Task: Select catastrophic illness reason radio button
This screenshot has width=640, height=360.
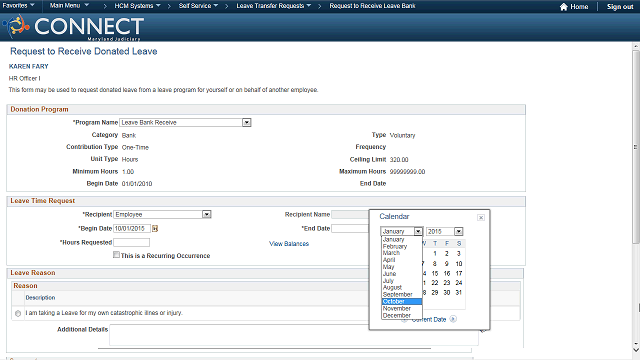Action: pos(18,313)
